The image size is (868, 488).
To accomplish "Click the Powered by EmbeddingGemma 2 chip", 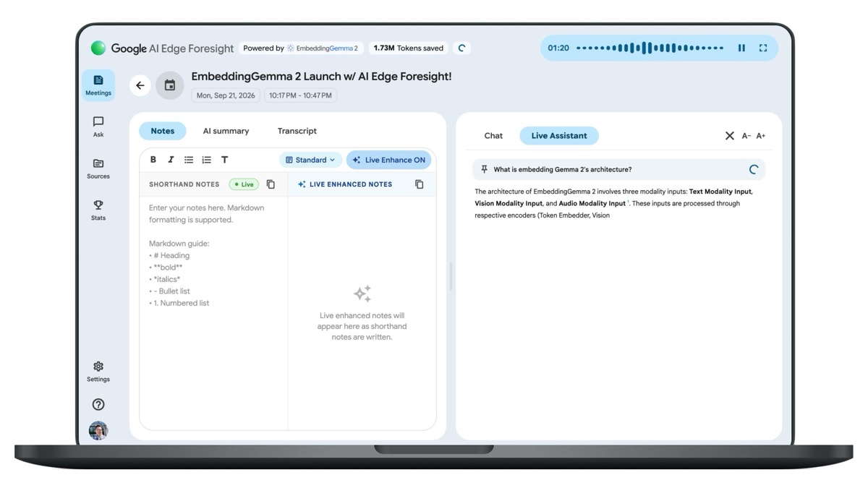I will coord(300,48).
